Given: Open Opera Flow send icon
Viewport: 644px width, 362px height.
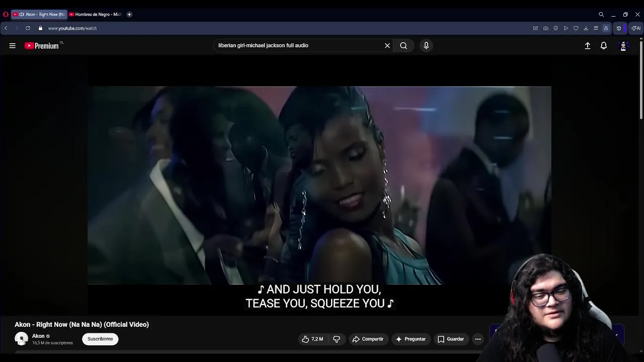Looking at the screenshot, I should [x=566, y=28].
